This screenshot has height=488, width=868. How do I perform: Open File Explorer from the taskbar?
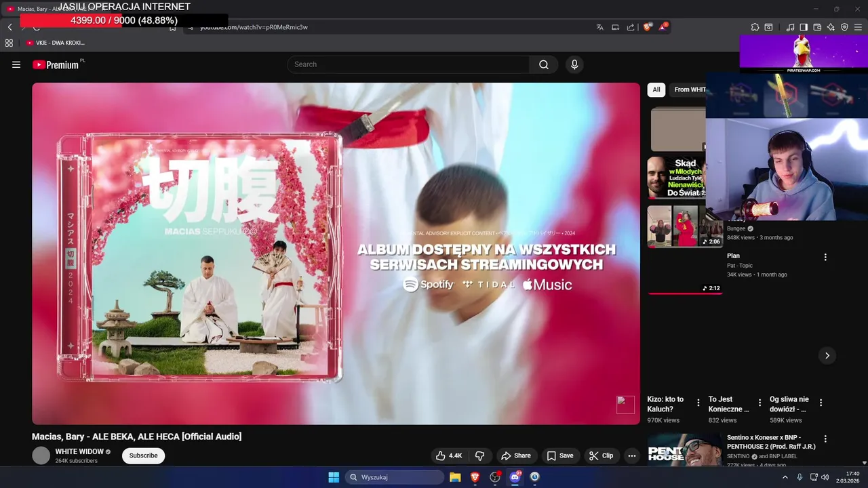tap(455, 477)
